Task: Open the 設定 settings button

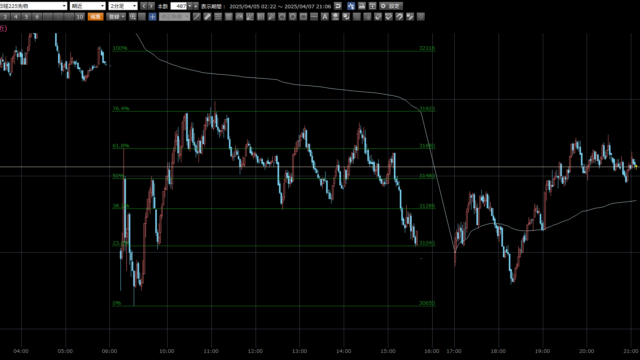Action: pyautogui.click(x=391, y=6)
